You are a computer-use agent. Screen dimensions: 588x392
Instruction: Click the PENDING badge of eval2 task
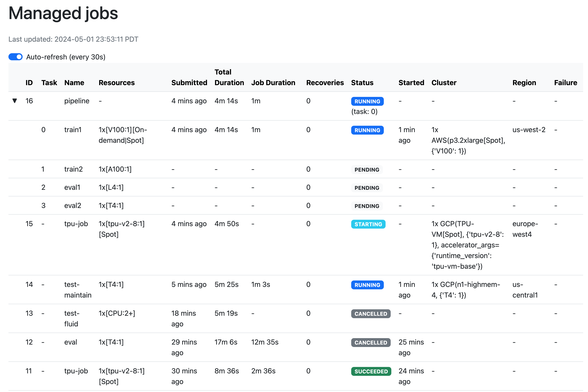click(x=367, y=206)
